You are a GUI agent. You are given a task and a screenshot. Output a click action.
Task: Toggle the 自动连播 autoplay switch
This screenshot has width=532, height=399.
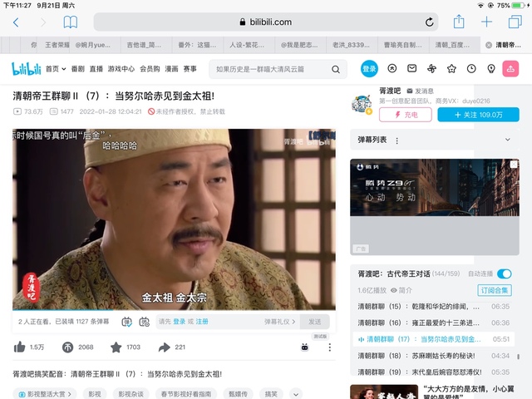click(504, 273)
